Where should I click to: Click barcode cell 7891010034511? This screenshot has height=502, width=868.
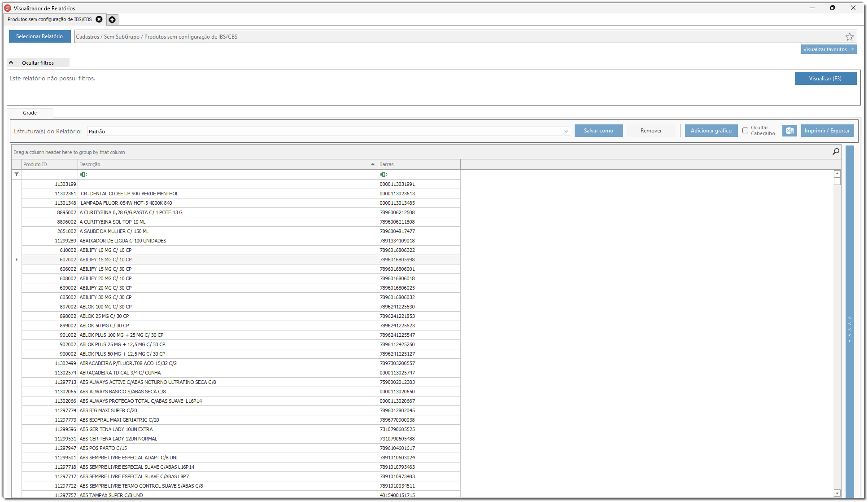point(419,486)
